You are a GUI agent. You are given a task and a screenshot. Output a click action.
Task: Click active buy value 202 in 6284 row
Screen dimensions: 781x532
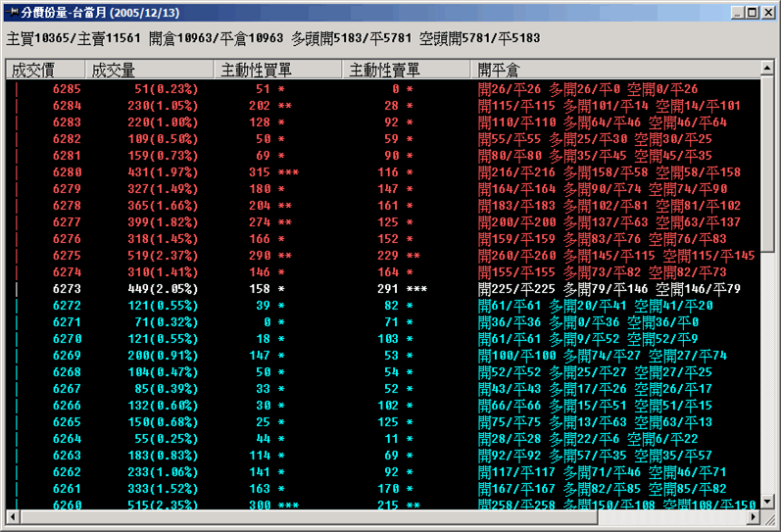point(260,106)
